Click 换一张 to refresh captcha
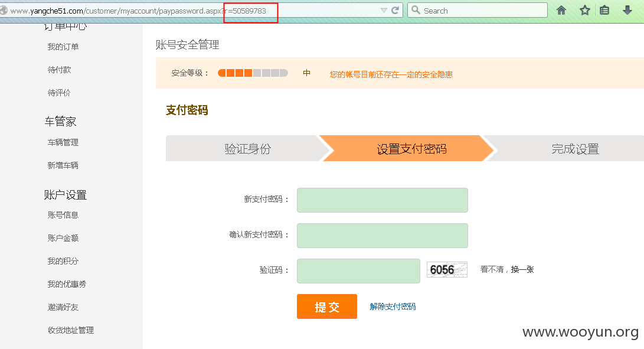Viewport: 644px width, 349px height. coord(522,270)
